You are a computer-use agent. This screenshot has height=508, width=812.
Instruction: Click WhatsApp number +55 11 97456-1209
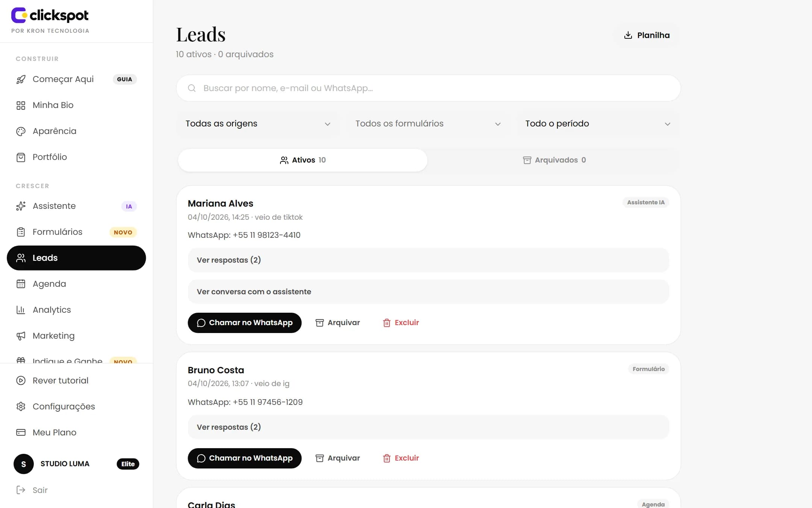tap(268, 402)
